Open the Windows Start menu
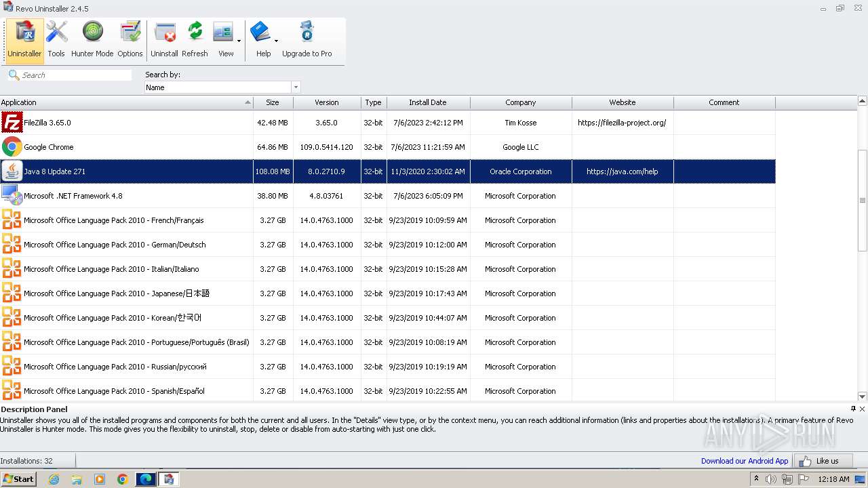This screenshot has width=868, height=488. pos(18,479)
